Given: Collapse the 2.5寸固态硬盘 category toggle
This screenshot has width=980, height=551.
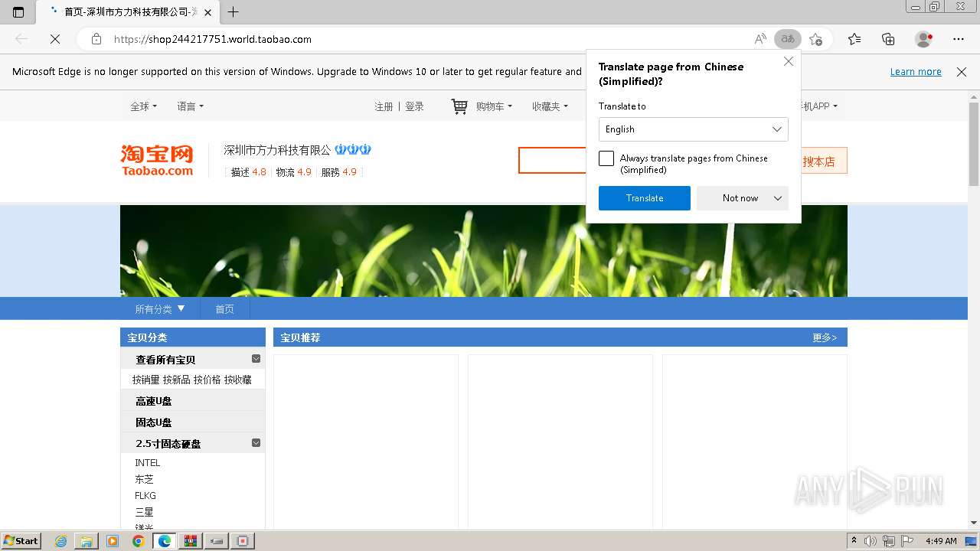Looking at the screenshot, I should [x=256, y=443].
